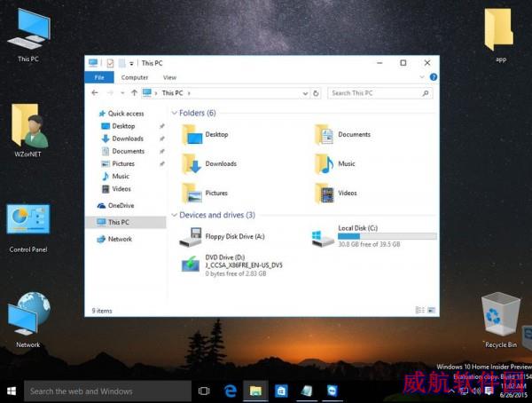Collapse the Devices and drives (3) group
This screenshot has width=532, height=403.
tap(175, 215)
